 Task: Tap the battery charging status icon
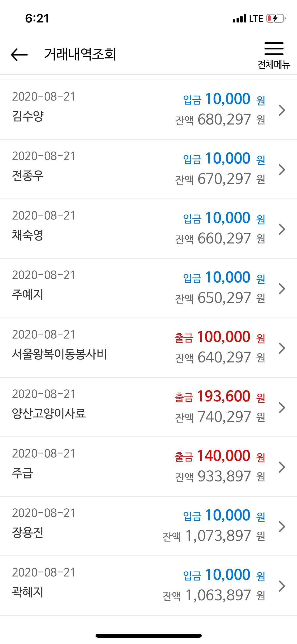pyautogui.click(x=276, y=19)
